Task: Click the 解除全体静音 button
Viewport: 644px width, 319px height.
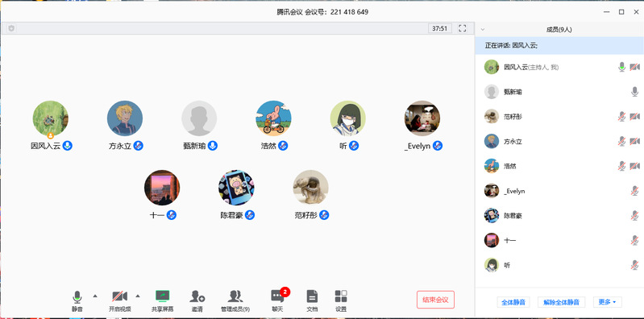Action: (562, 302)
